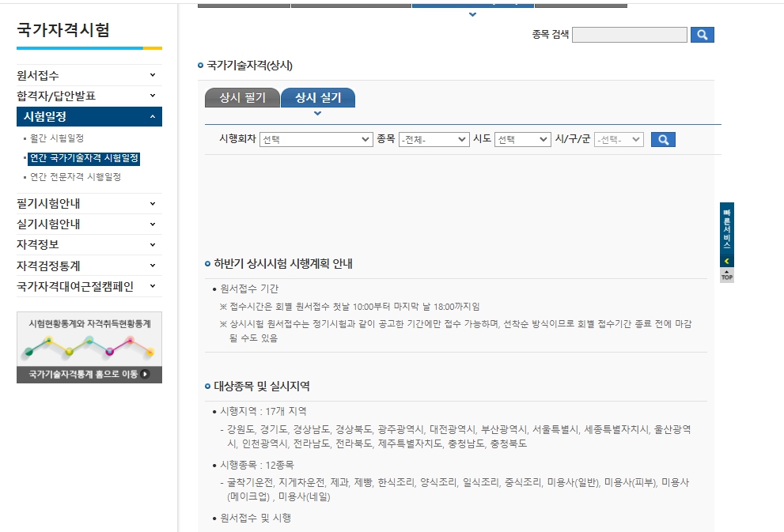Expand the 자격정보 menu chevron
Viewport: 784px width, 532px height.
click(x=153, y=244)
